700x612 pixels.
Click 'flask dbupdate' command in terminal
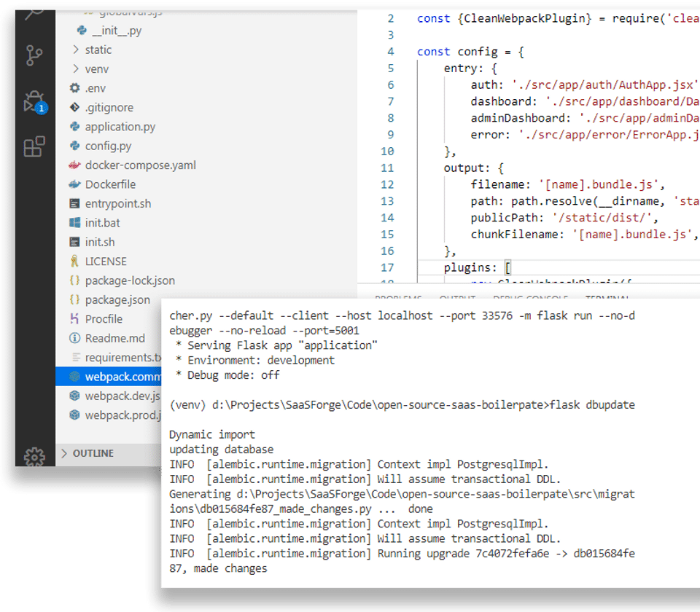pos(592,404)
